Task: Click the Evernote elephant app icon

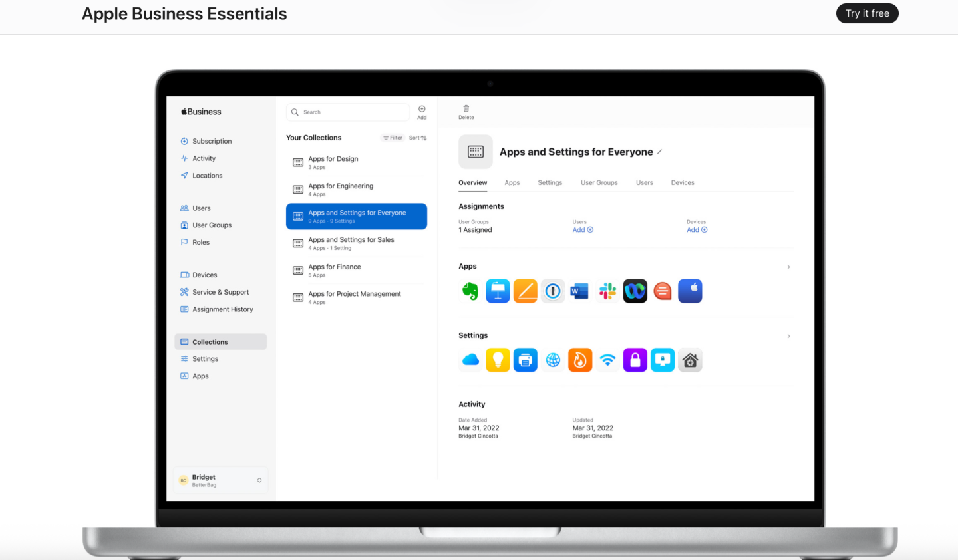Action: click(470, 291)
